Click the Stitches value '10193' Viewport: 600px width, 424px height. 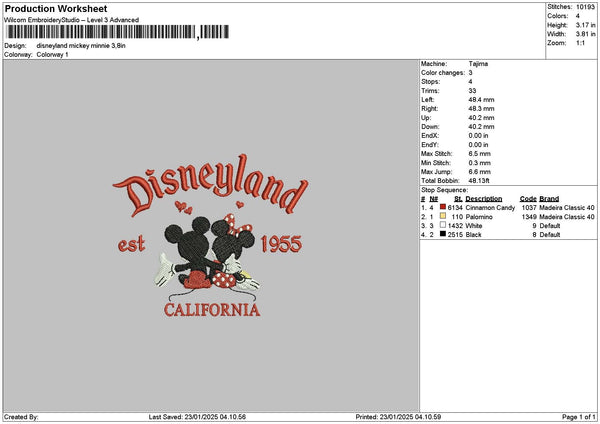[585, 7]
